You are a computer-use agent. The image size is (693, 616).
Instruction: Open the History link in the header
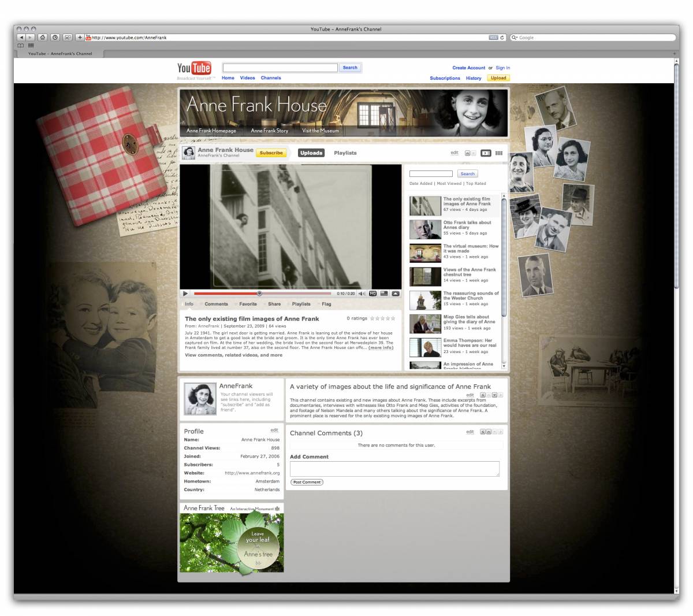[x=474, y=78]
